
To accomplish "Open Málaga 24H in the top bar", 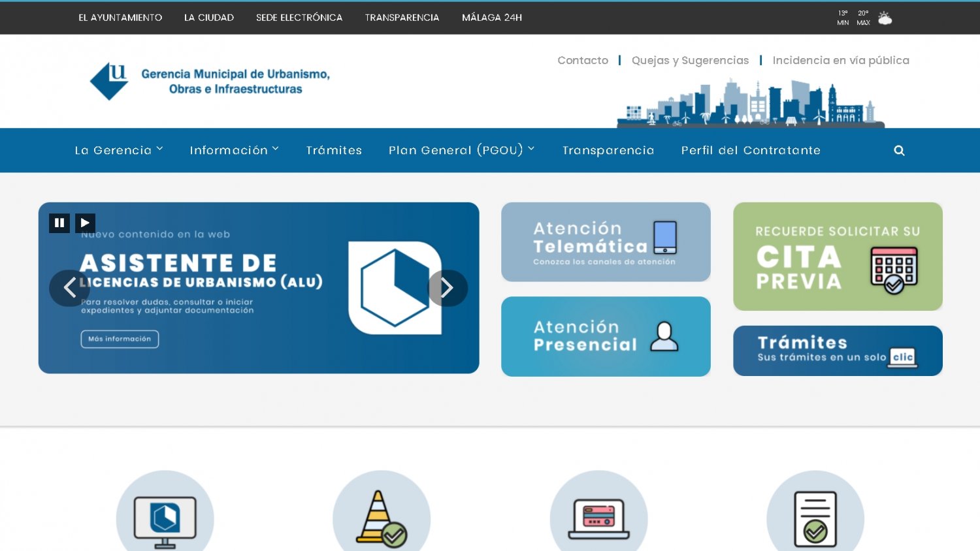I will click(492, 18).
